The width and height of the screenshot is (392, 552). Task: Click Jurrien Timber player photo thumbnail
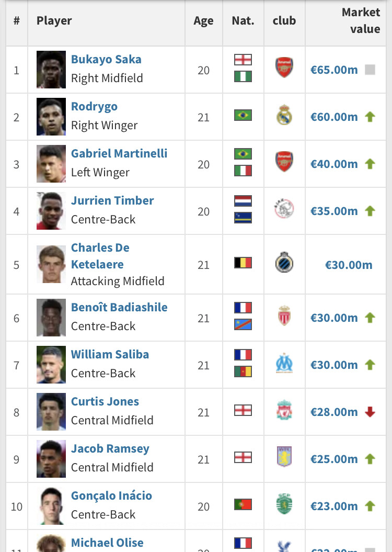tap(51, 211)
